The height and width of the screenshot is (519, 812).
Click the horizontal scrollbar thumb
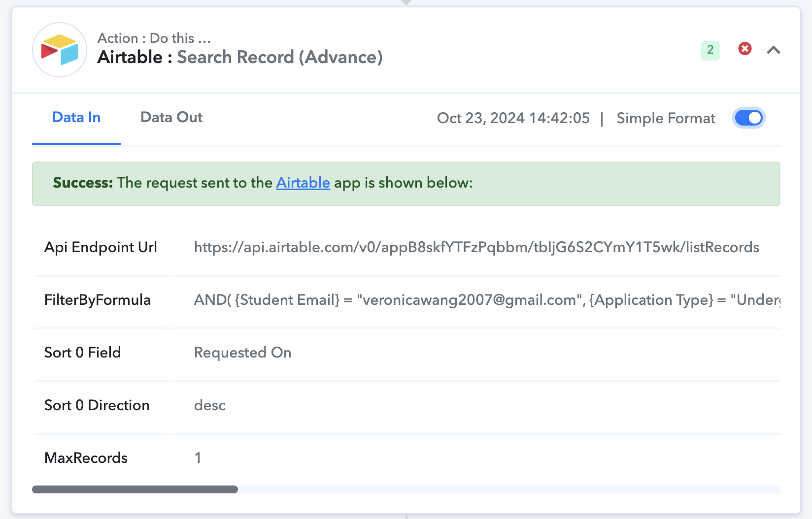[135, 489]
